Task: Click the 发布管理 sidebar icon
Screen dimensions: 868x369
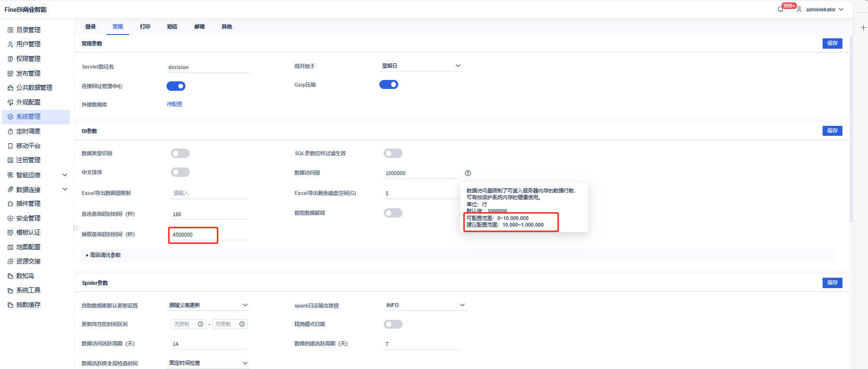Action: click(10, 73)
